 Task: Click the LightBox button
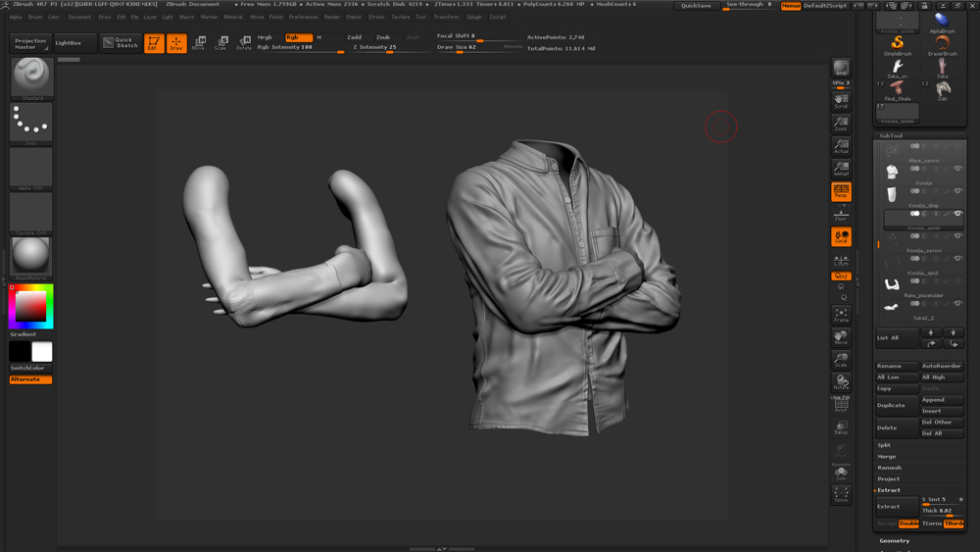(74, 43)
